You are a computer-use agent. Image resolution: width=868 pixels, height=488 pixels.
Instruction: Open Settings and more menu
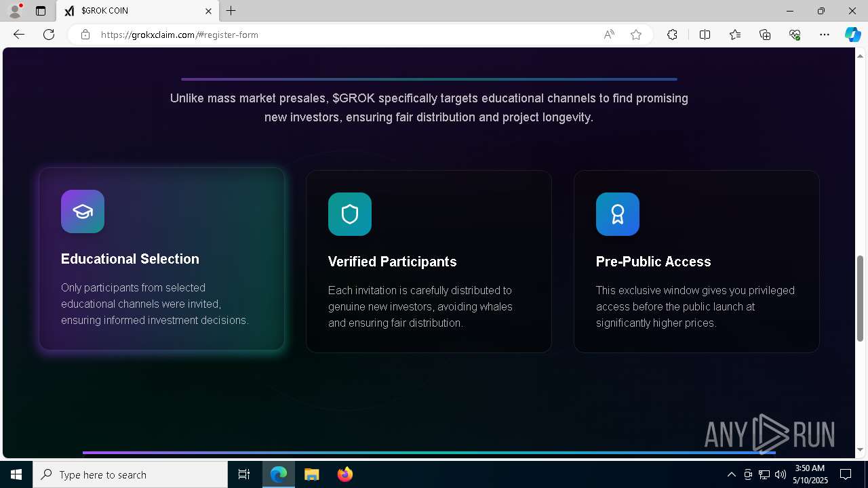click(825, 35)
